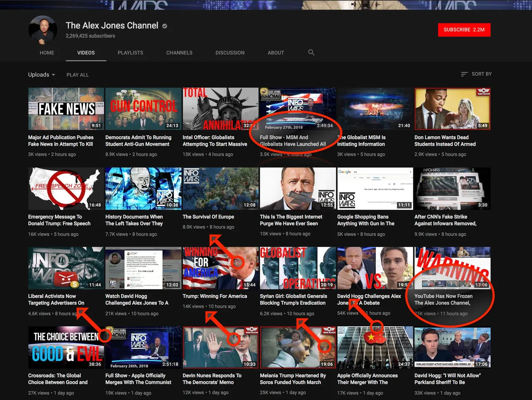Open the Winning For America thumbnail
532x400 pixels.
[x=221, y=268]
